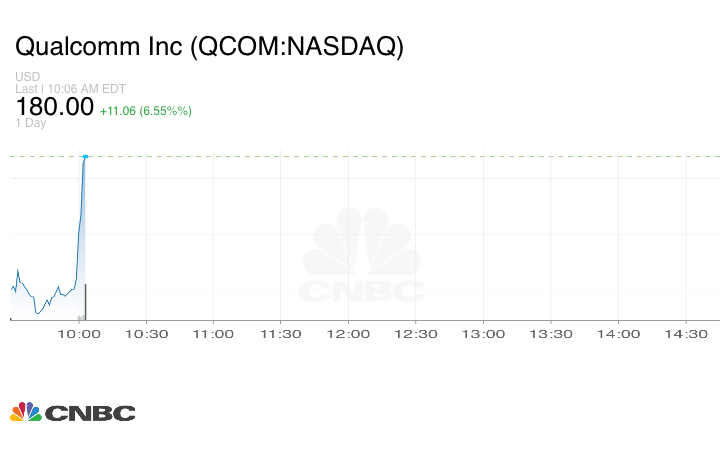Click the blue price dot at the chart peak
Viewport: 720px width, 450px height.
tap(85, 156)
